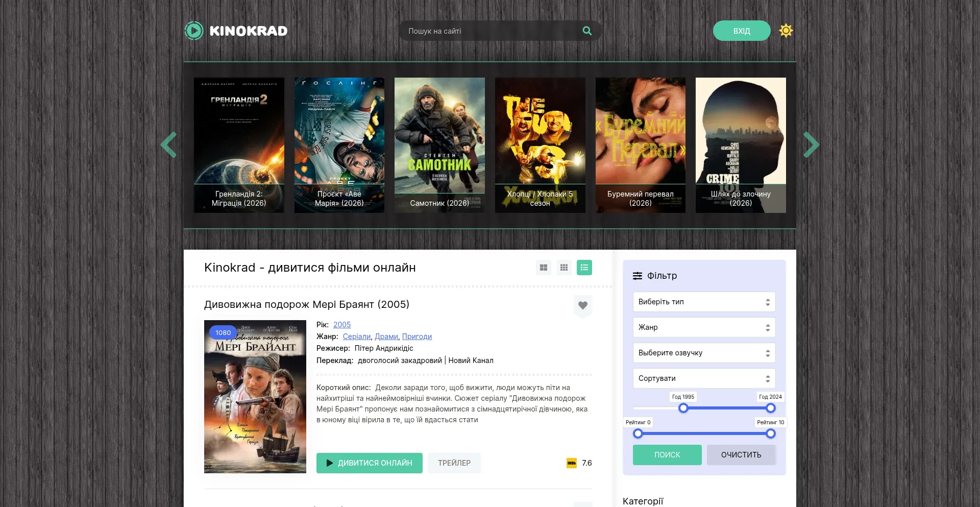The width and height of the screenshot is (980, 507).
Task: Click the 1080 quality badge
Action: pyautogui.click(x=223, y=332)
